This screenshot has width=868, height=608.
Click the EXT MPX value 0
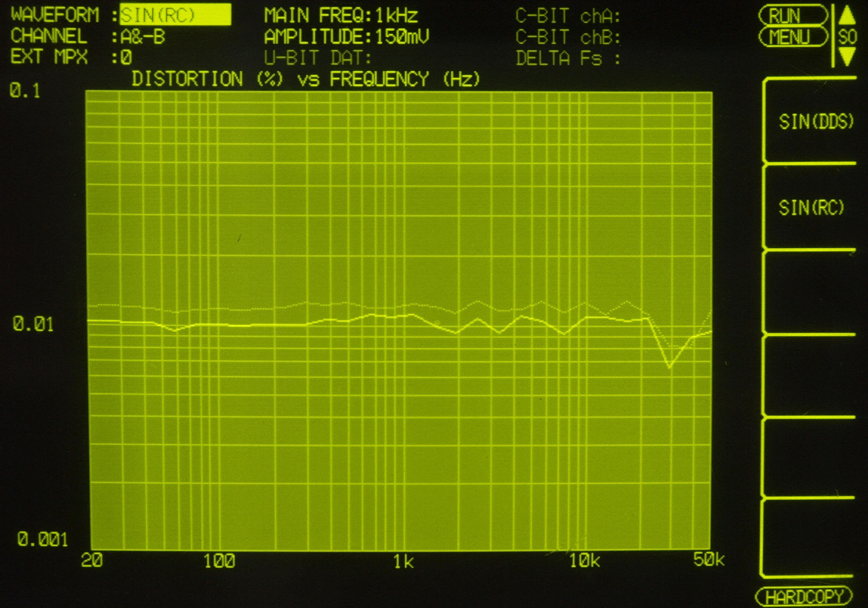[x=126, y=58]
